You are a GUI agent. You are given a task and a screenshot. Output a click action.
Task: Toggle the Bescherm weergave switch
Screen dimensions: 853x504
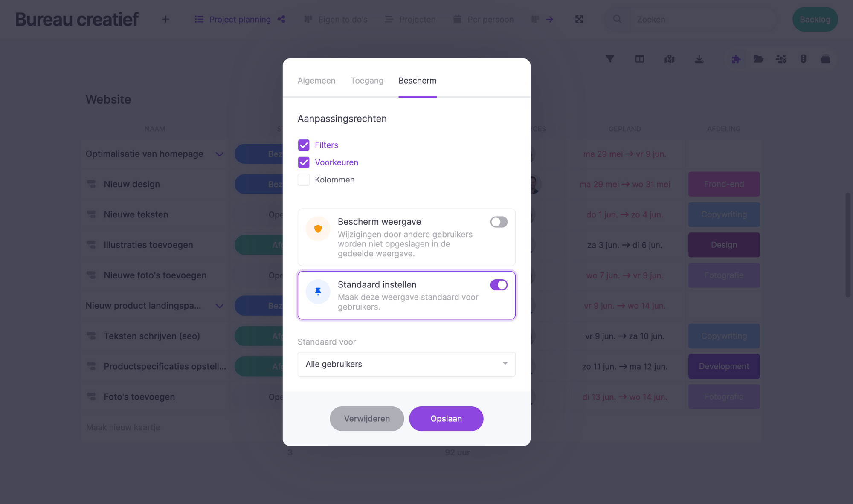[499, 223]
